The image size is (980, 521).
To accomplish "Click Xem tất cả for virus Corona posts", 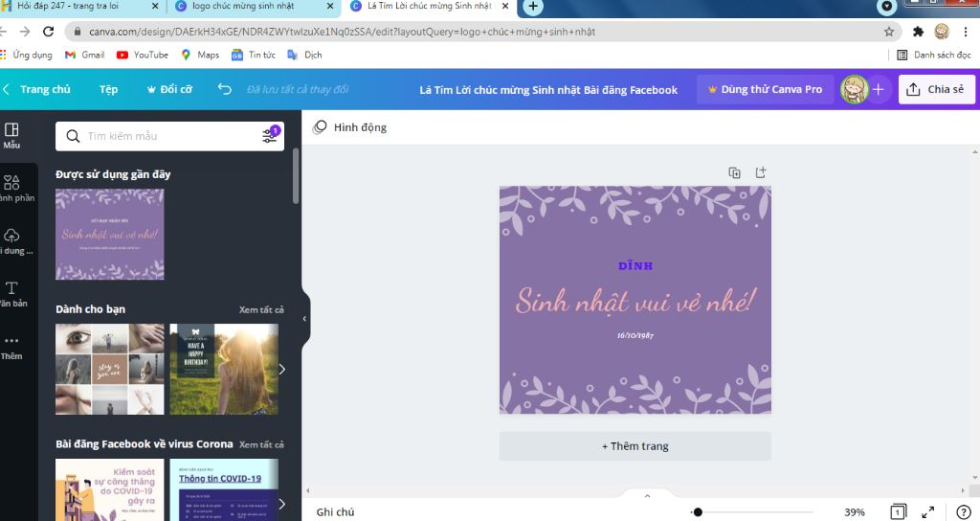I will [x=261, y=444].
